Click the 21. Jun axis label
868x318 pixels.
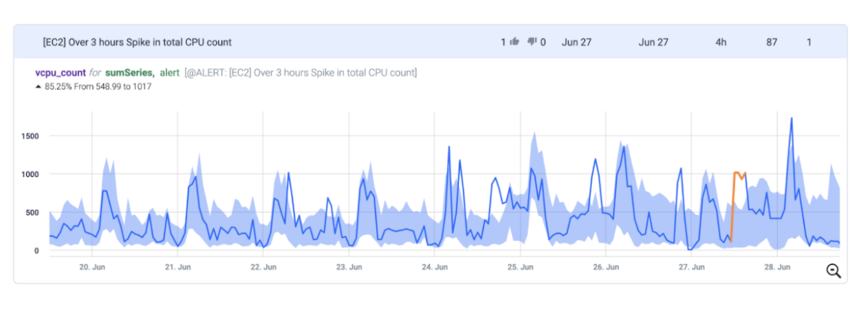pos(177,266)
